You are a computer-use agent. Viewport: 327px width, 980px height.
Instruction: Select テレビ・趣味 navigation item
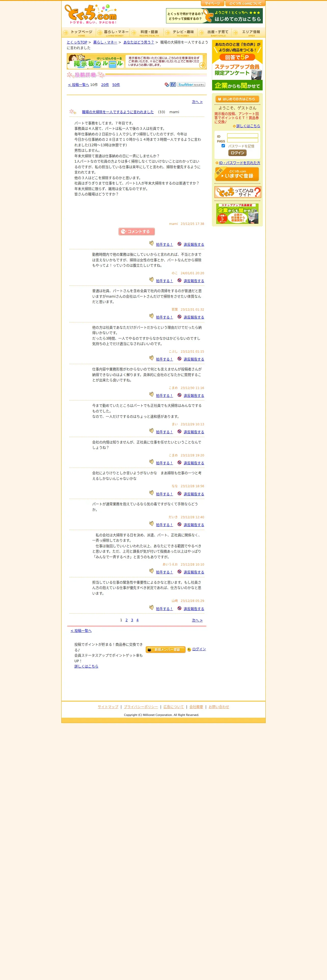[x=181, y=33]
